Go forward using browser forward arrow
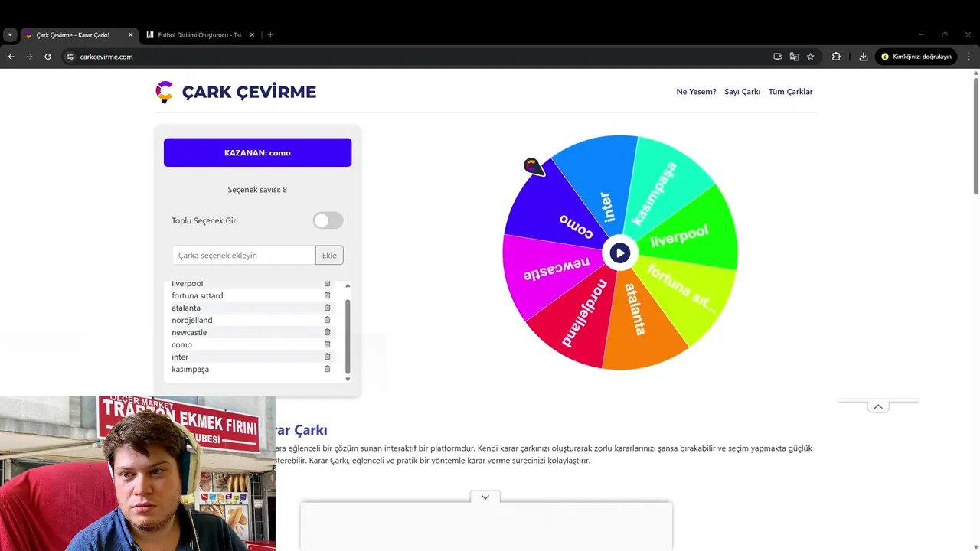 click(x=29, y=57)
